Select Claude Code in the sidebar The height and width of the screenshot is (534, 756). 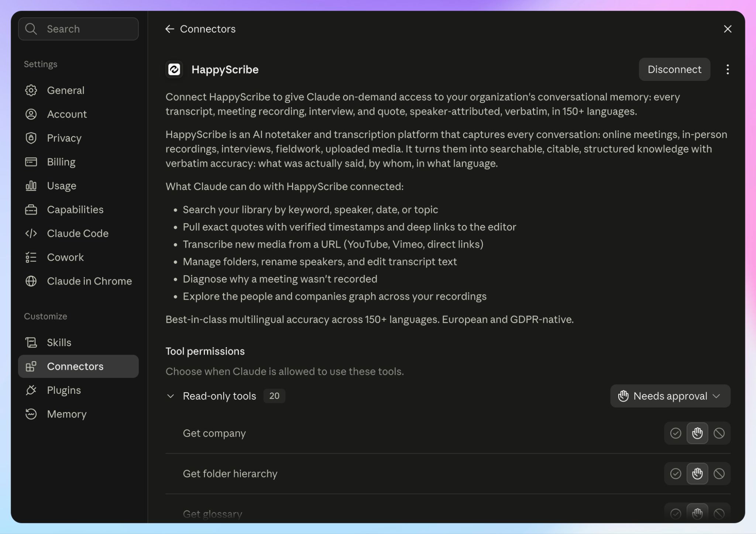click(x=78, y=233)
